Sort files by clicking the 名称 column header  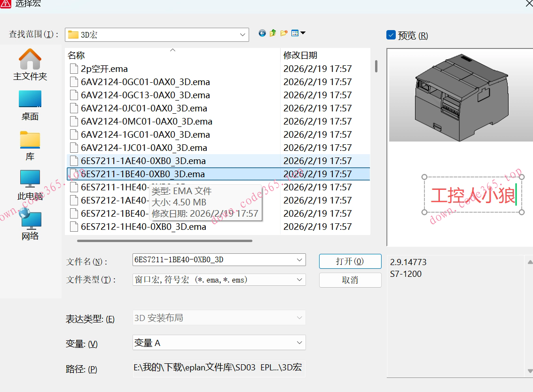[78, 55]
